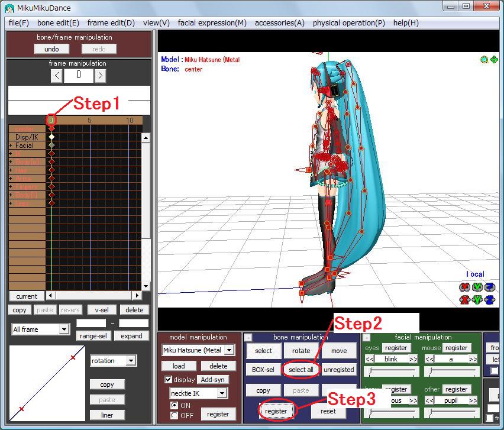Image resolution: width=504 pixels, height=430 pixels.
Task: Click the eyes blink slider
Action: (392, 371)
